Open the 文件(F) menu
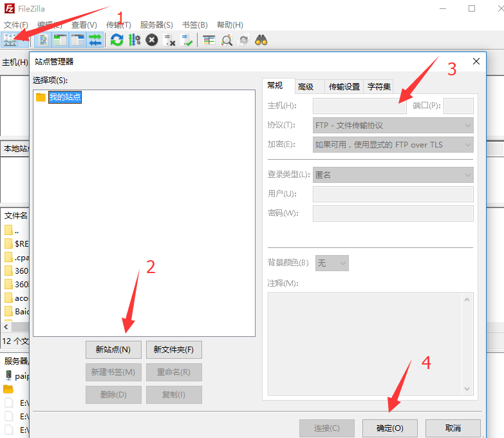The image size is (504, 438). point(15,25)
